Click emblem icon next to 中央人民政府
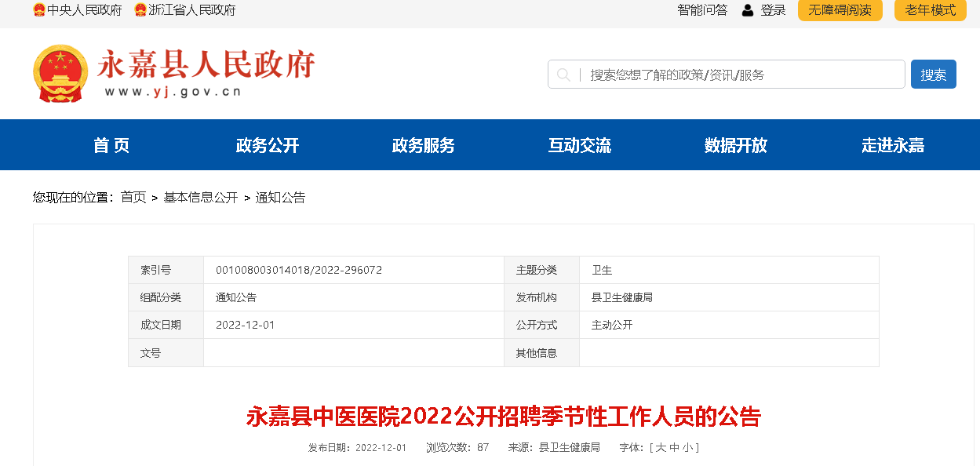Screen dimensions: 980x466 (39, 10)
